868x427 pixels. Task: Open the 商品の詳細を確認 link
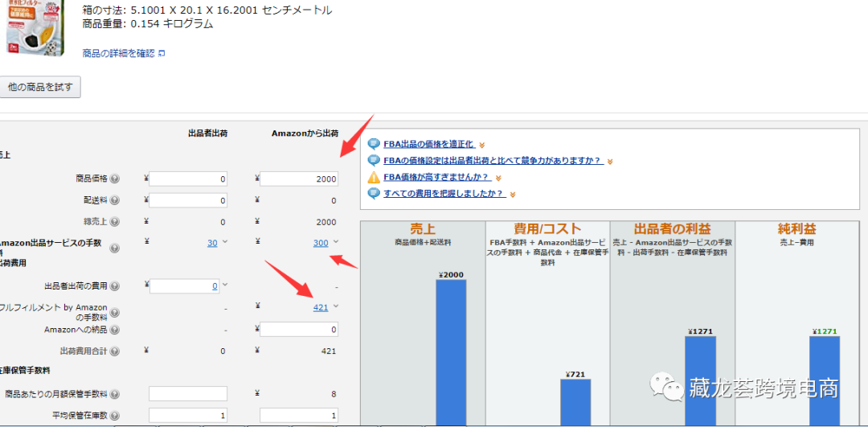point(118,53)
